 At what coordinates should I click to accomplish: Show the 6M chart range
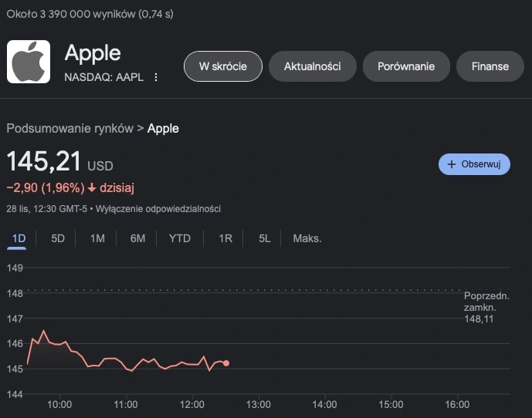pos(137,238)
